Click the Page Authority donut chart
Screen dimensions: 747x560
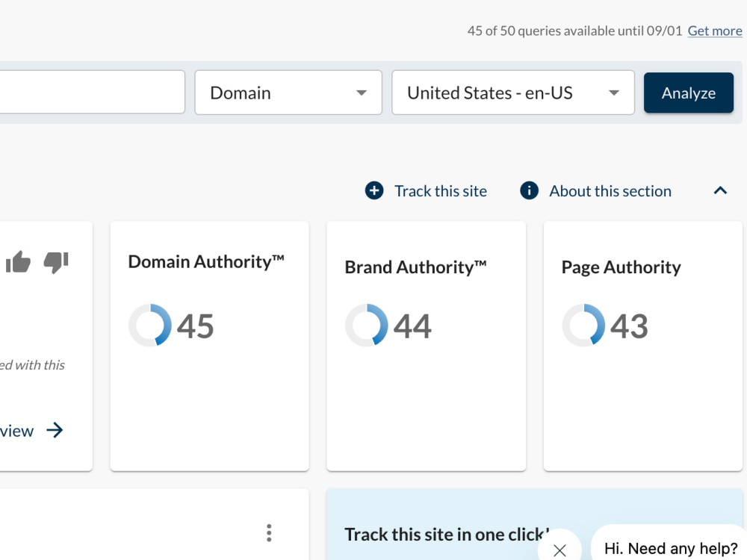coord(583,326)
